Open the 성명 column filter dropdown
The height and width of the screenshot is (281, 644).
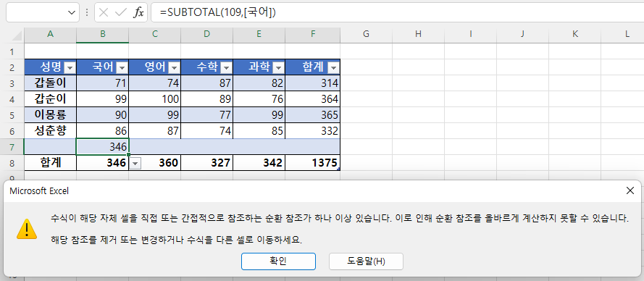[70, 67]
